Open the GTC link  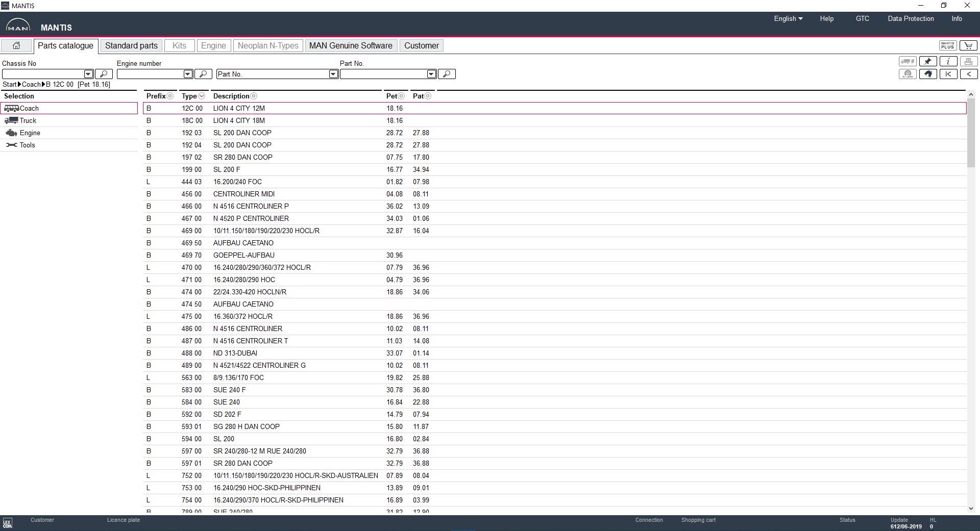(863, 18)
